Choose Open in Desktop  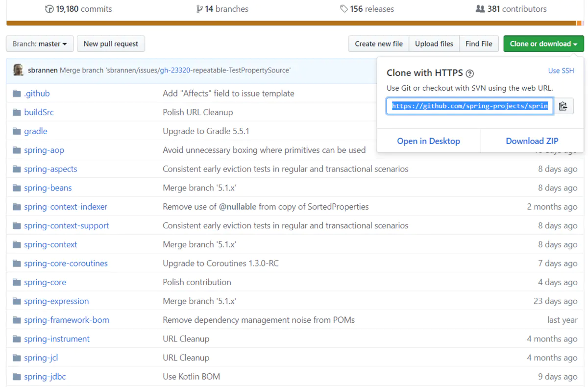coord(428,141)
